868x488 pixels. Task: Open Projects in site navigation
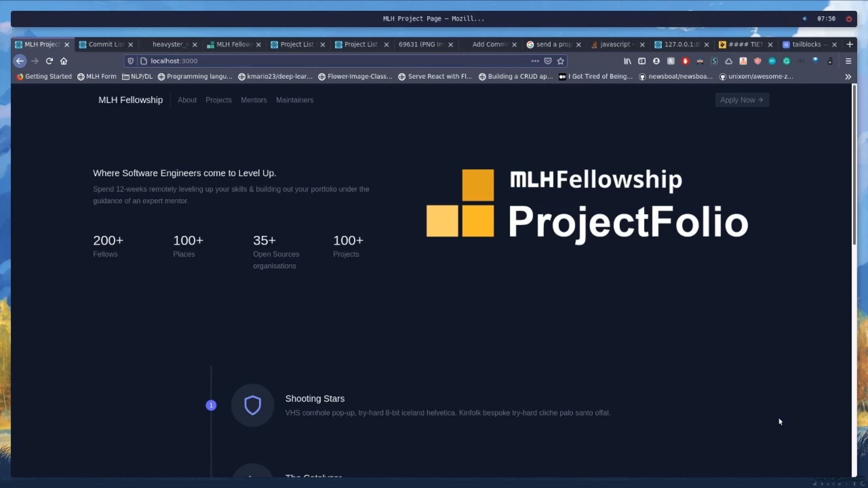pos(218,100)
